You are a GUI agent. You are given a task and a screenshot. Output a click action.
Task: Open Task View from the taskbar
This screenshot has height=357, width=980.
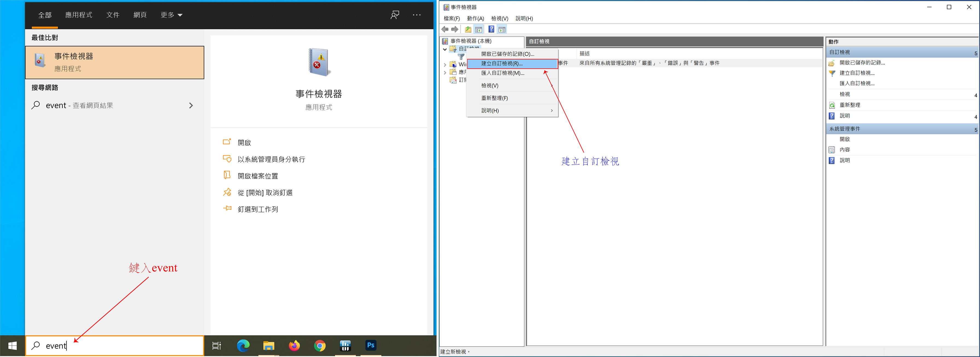[217, 346]
